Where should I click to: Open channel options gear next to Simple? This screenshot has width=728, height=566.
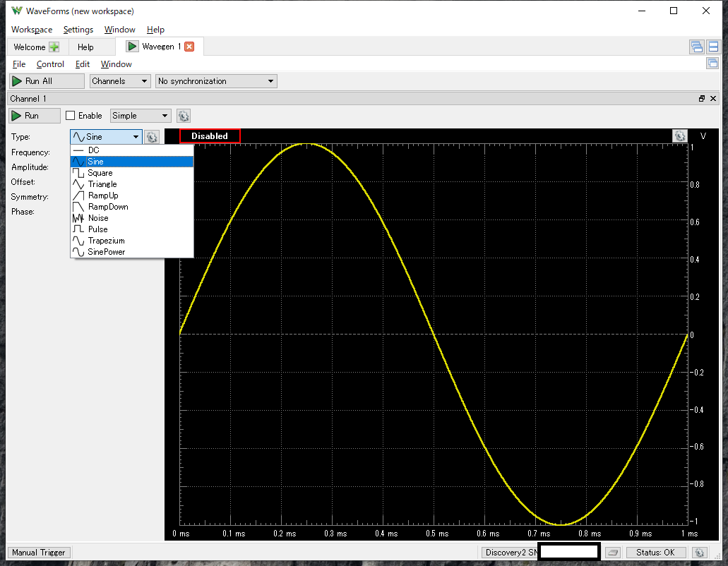[x=184, y=116]
